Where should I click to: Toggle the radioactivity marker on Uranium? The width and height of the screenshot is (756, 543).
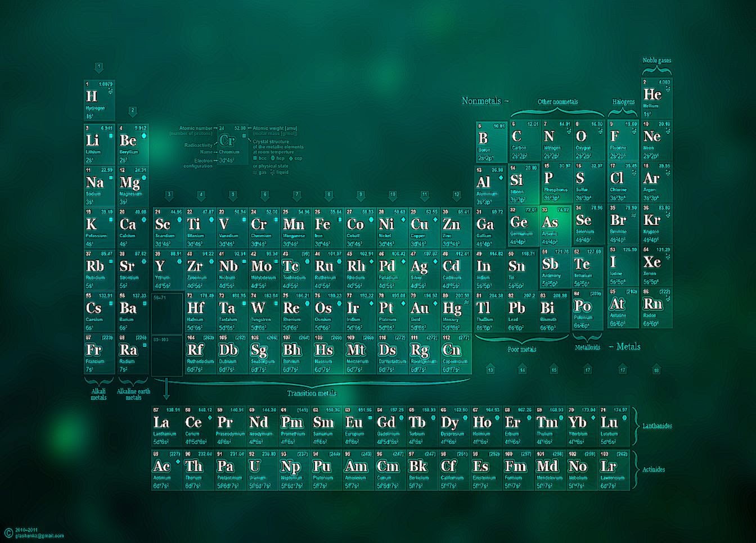[254, 465]
